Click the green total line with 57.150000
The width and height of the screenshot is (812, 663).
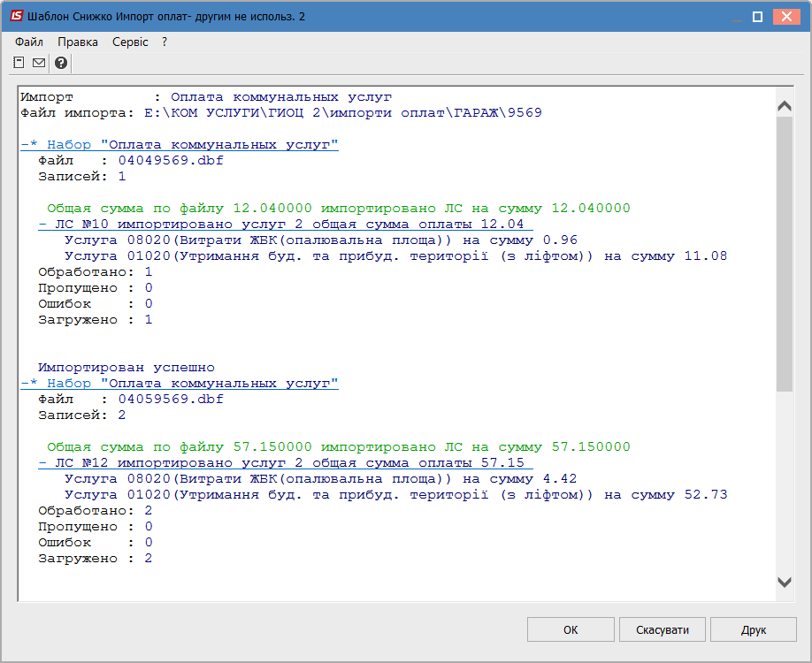point(339,446)
